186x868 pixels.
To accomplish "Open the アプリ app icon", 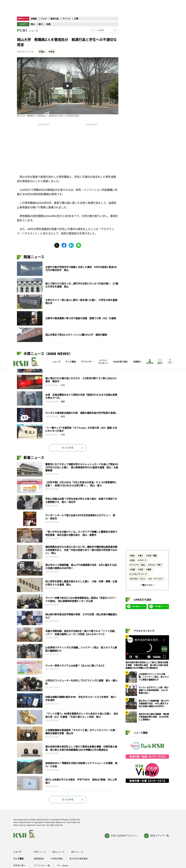I will [170, 362].
